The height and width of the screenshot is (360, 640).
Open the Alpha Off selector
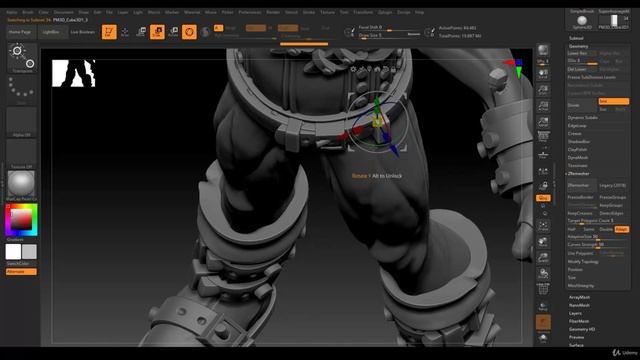[22, 122]
